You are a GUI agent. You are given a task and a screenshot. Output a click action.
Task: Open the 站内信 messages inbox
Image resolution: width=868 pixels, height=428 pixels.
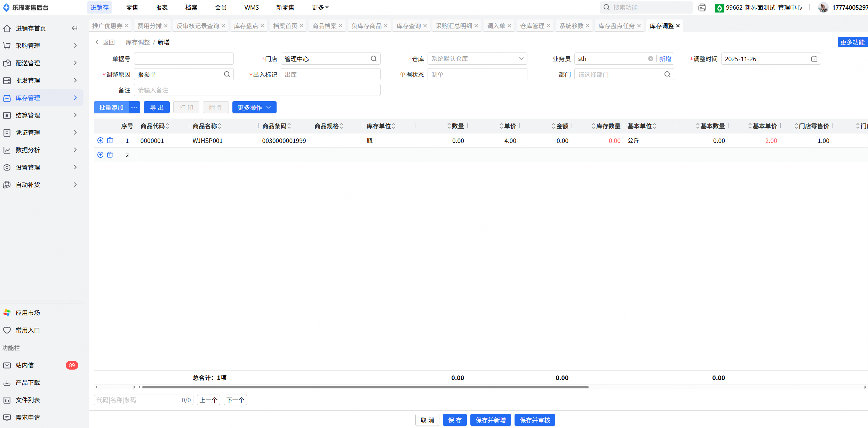pos(25,365)
